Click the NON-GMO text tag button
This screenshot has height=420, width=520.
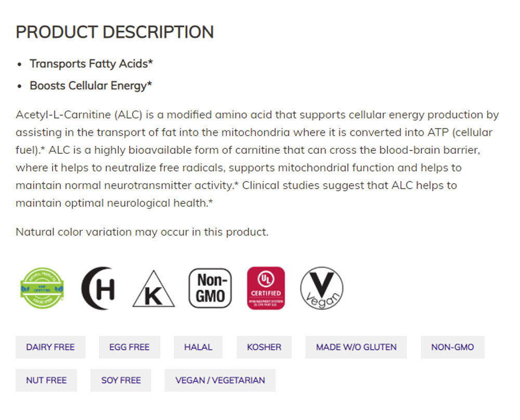452,347
